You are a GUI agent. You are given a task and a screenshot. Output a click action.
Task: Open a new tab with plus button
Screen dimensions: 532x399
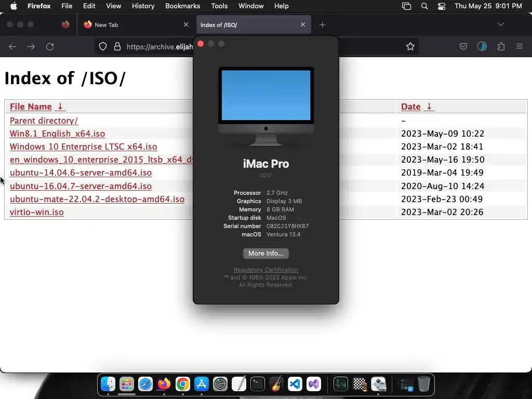click(322, 24)
